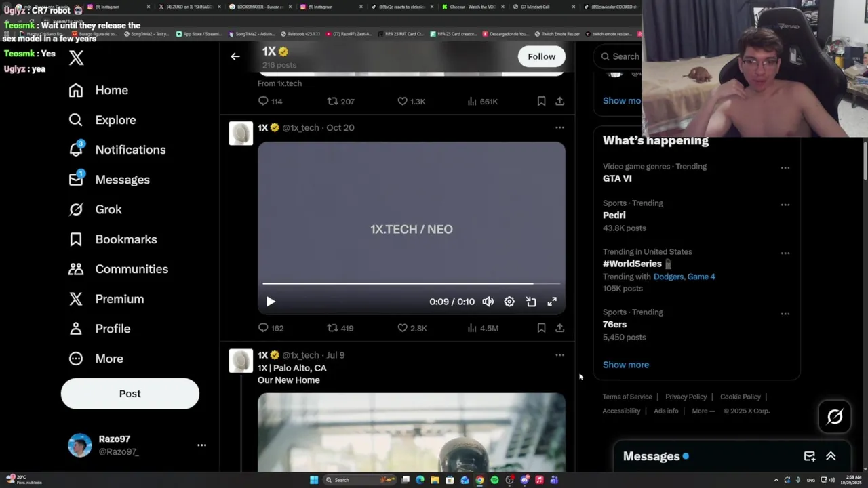Enable picture-in-picture for the video
Screen dimensions: 868x488
531,302
